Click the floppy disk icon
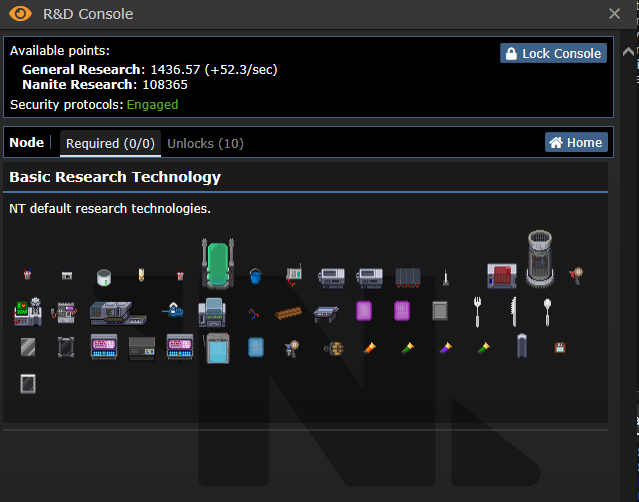Viewport: 639px width, 502px height. pyautogui.click(x=560, y=347)
